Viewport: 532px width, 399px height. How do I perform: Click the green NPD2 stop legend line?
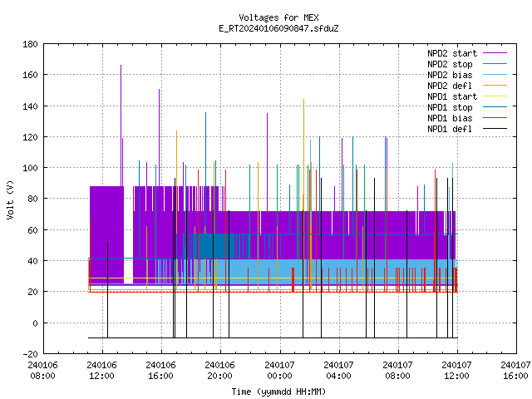495,64
